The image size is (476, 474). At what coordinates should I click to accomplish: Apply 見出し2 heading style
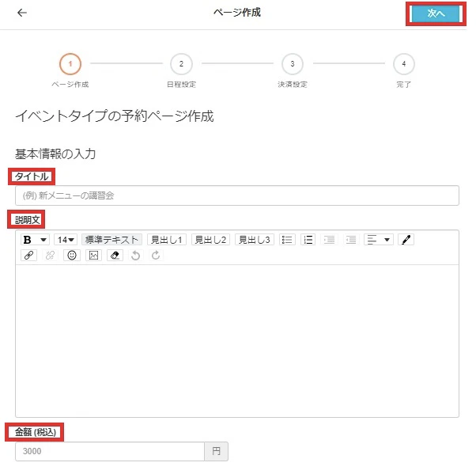[x=210, y=240]
